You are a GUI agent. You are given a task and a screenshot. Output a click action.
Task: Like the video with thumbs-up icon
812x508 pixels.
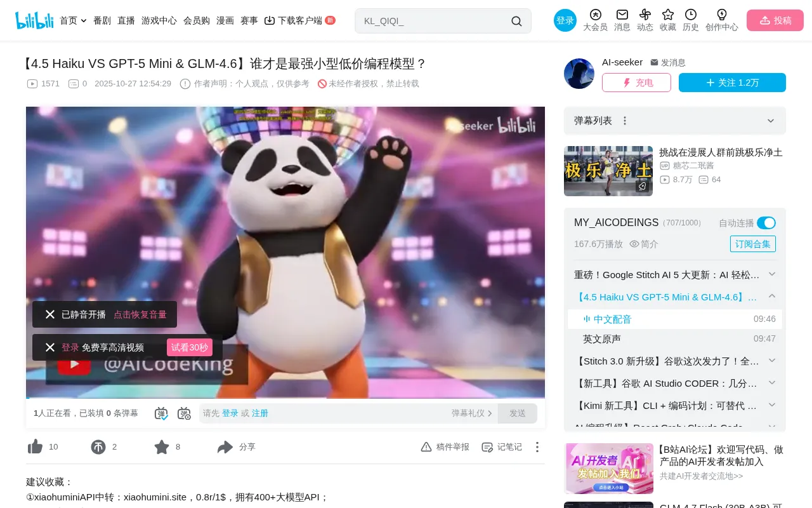click(36, 447)
